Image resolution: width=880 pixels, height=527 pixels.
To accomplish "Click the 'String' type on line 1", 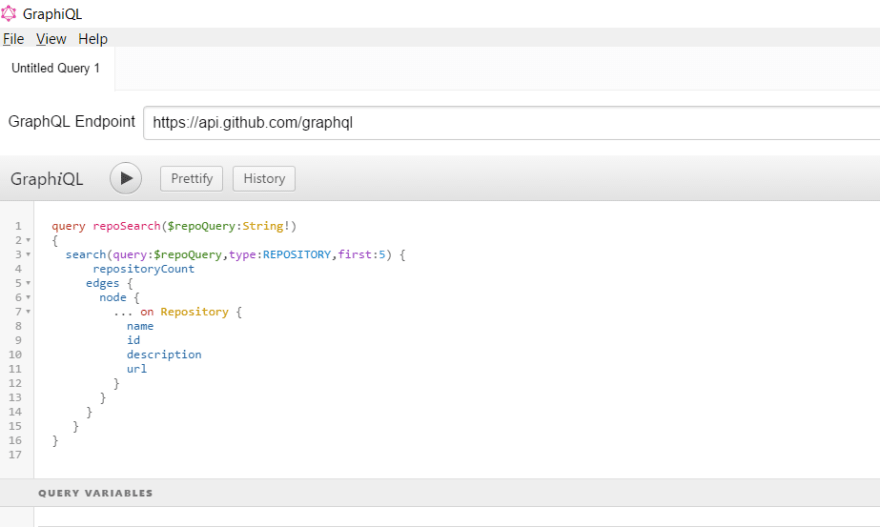I will tap(263, 226).
